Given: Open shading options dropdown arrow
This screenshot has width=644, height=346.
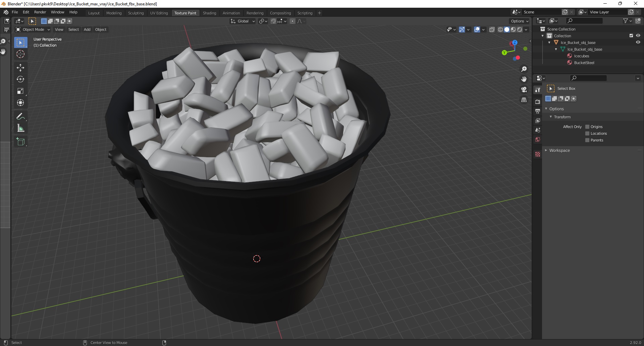Looking at the screenshot, I should point(526,30).
